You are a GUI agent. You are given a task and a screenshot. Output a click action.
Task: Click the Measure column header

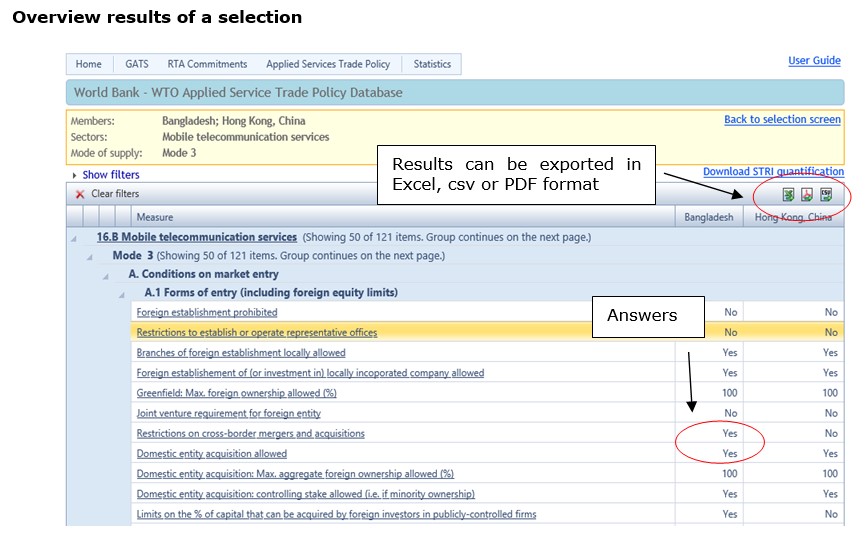[403, 217]
